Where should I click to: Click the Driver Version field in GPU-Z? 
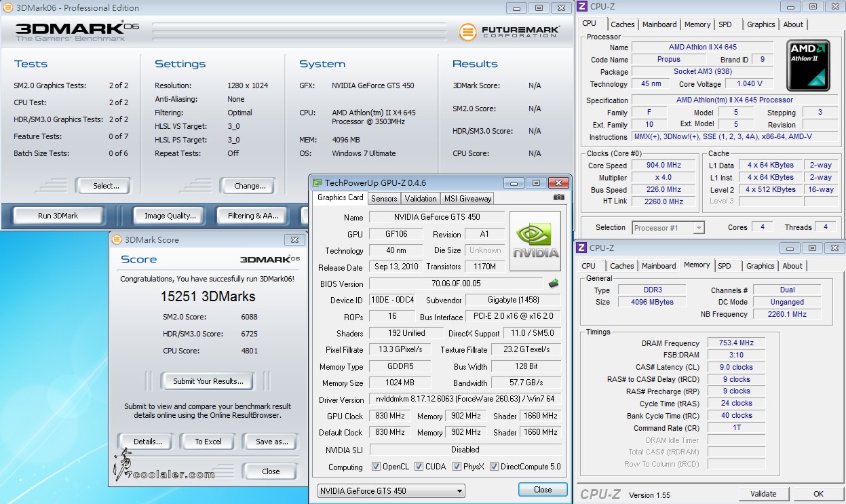(x=465, y=400)
